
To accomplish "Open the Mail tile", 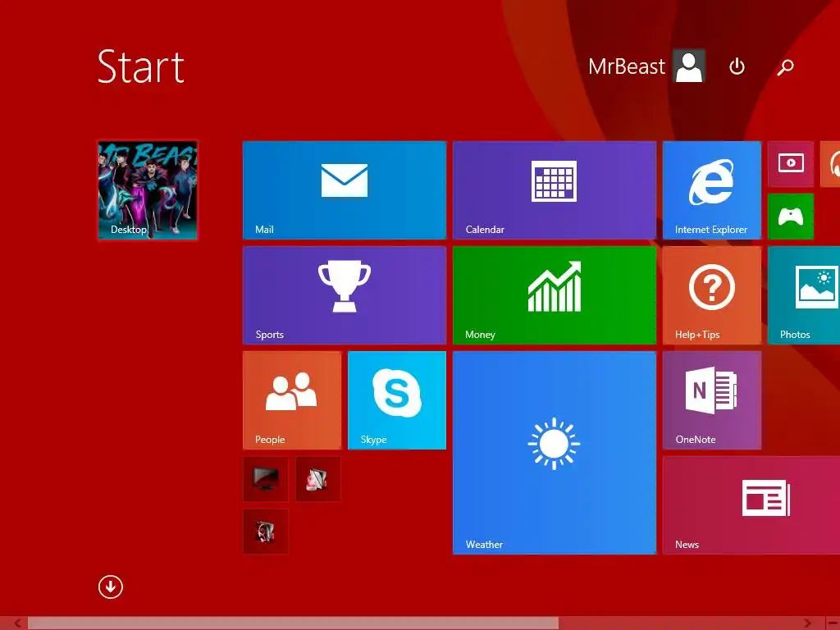I will point(344,190).
